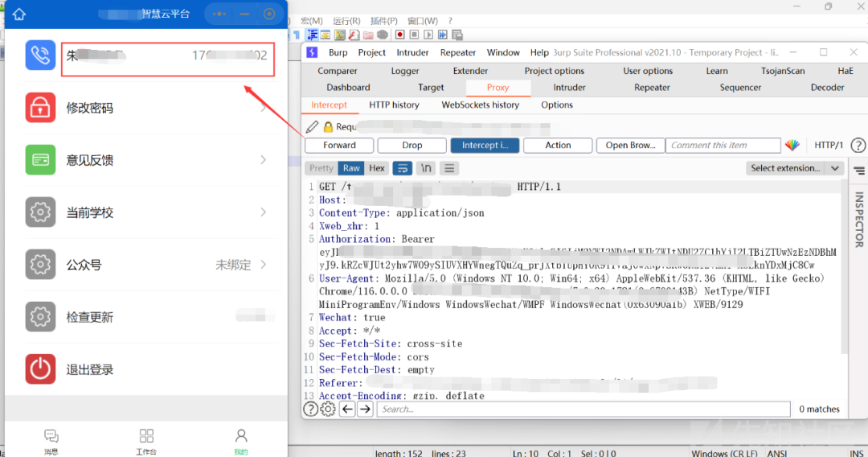
Task: Click the Comment this item field
Action: [723, 145]
